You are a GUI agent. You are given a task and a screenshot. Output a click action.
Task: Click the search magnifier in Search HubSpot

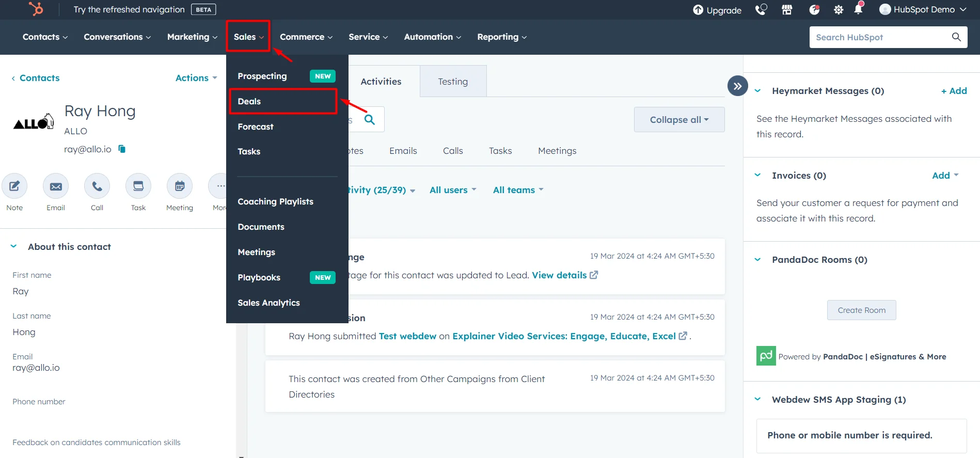(x=956, y=37)
